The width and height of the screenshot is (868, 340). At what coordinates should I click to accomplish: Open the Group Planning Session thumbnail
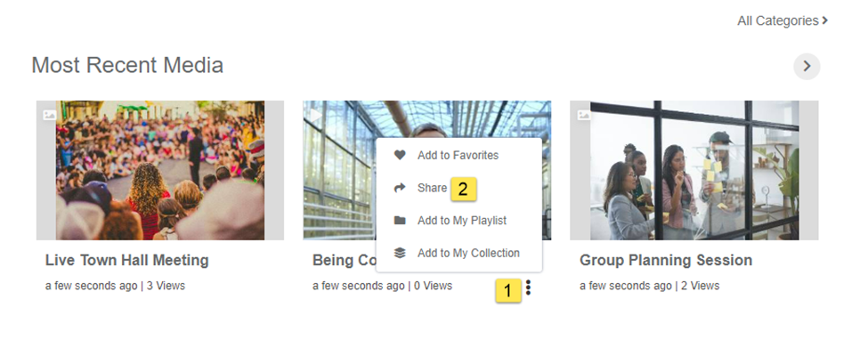point(694,170)
